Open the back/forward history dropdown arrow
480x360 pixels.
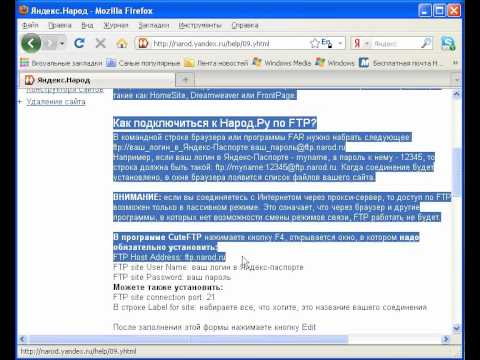(62, 43)
